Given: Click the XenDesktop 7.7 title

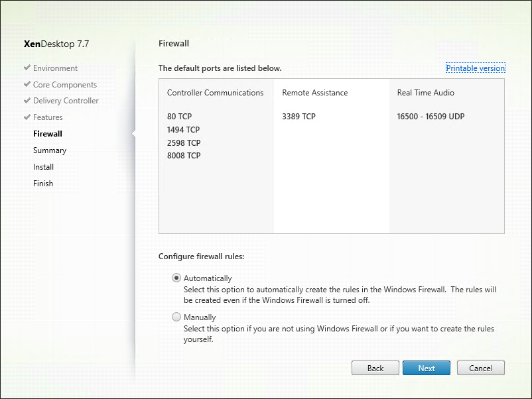Looking at the screenshot, I should point(56,44).
